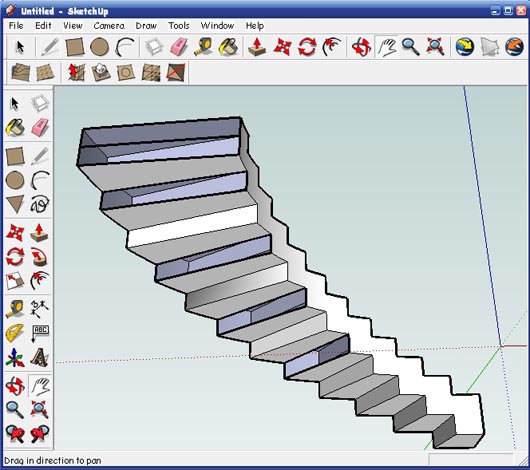Viewport: 530px width, 470px height.
Task: Click Make Component in the horizontal toolbar
Action: [x=154, y=47]
